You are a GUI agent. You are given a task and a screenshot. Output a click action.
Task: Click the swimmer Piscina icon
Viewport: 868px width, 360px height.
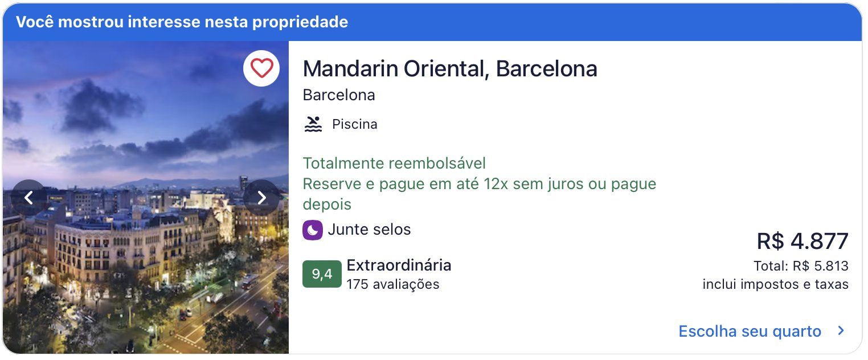click(x=313, y=124)
